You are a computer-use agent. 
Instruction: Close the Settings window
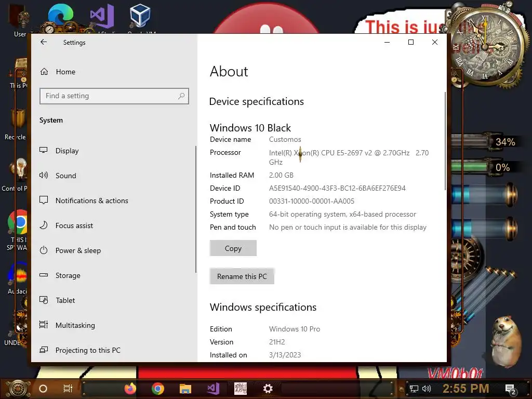[435, 42]
